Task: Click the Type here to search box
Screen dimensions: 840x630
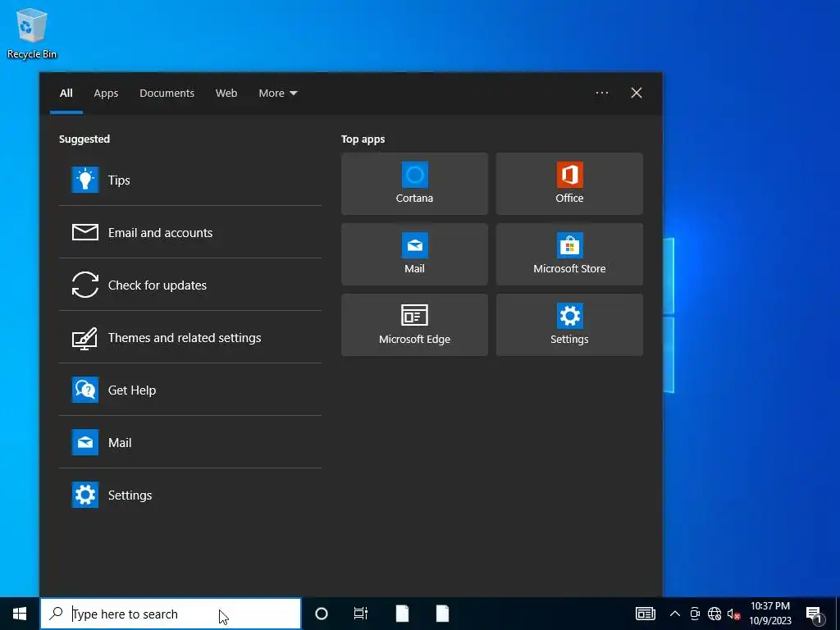Action: pos(171,614)
